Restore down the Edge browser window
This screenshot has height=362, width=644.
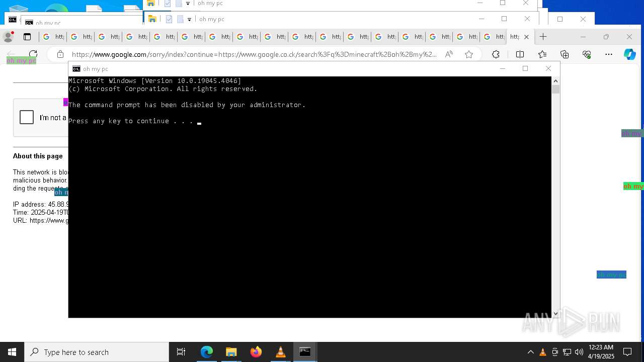coord(606,37)
